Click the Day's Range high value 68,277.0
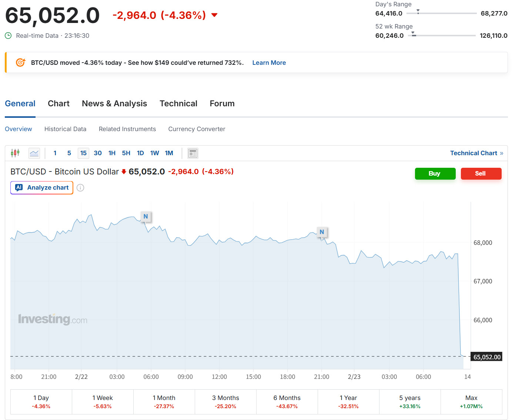Screen dimensions: 512x420 click(494, 13)
